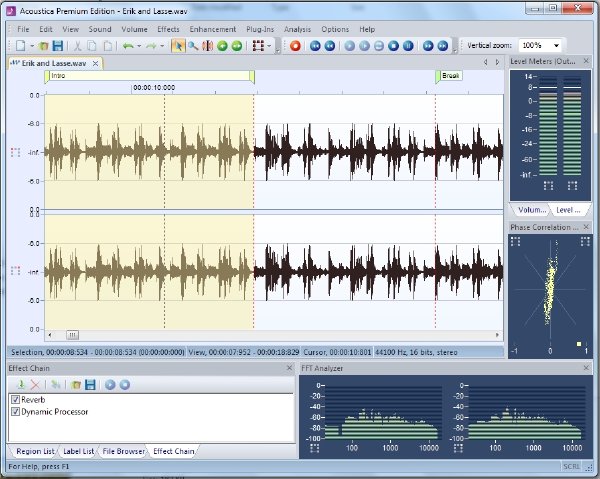Pause playback with the blue pause button
The image size is (600, 479).
click(x=408, y=46)
